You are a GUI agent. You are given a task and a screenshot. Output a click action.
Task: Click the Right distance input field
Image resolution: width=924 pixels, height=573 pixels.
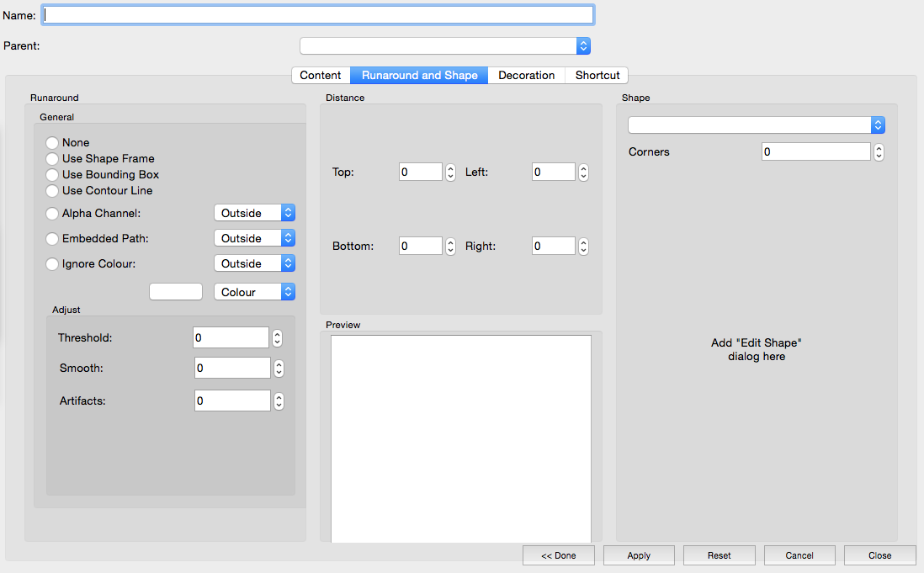click(554, 247)
